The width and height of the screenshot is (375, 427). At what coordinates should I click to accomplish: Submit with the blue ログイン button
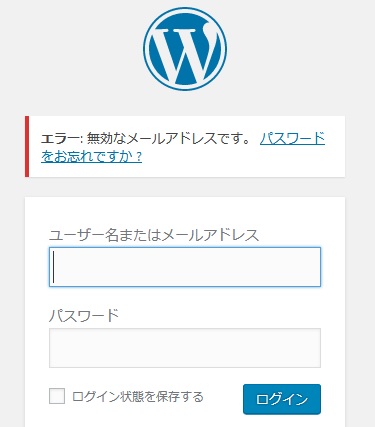pyautogui.click(x=282, y=399)
